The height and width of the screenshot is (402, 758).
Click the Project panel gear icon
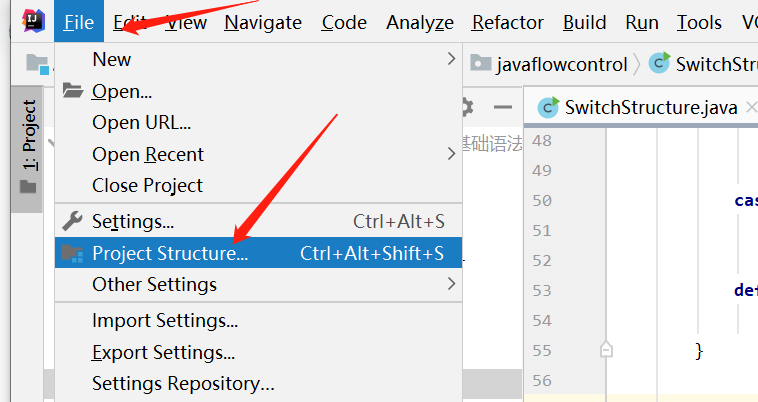coord(465,107)
